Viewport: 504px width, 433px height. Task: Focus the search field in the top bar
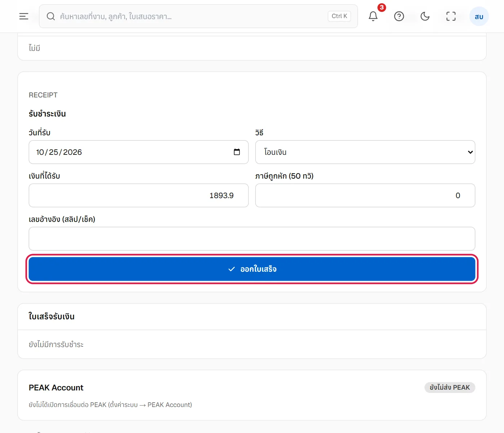[198, 16]
